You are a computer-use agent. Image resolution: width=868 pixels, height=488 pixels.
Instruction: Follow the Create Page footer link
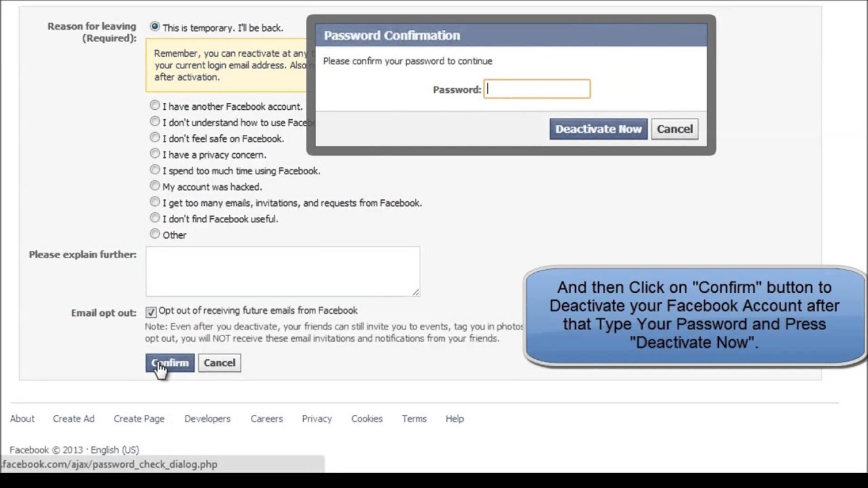point(139,419)
